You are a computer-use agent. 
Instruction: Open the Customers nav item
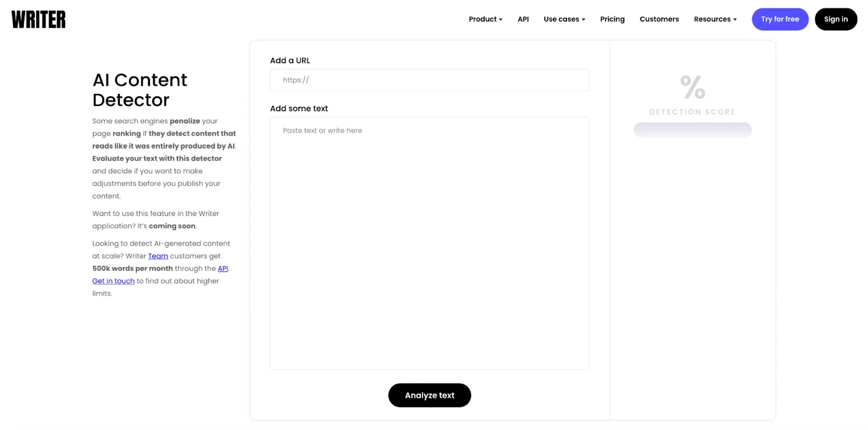pos(659,19)
